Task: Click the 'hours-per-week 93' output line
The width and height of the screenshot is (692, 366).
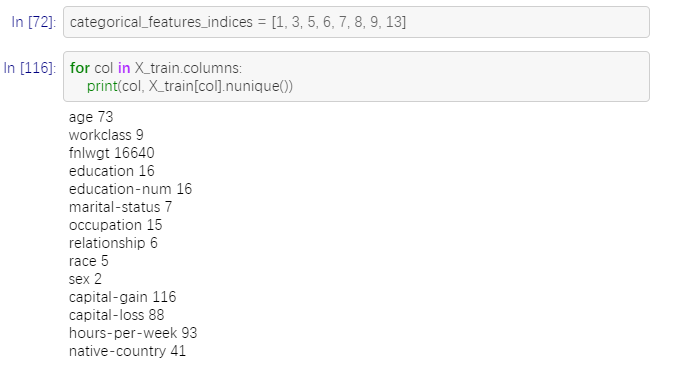Action: (x=133, y=333)
